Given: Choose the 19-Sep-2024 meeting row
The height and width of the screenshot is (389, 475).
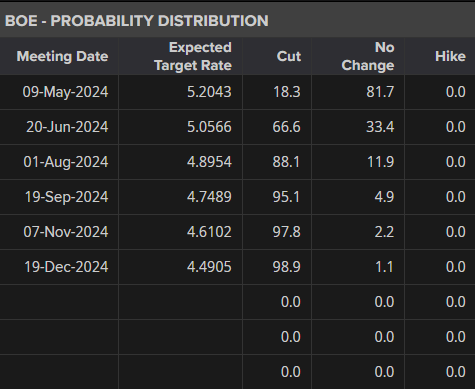Looking at the screenshot, I should coord(237,197).
